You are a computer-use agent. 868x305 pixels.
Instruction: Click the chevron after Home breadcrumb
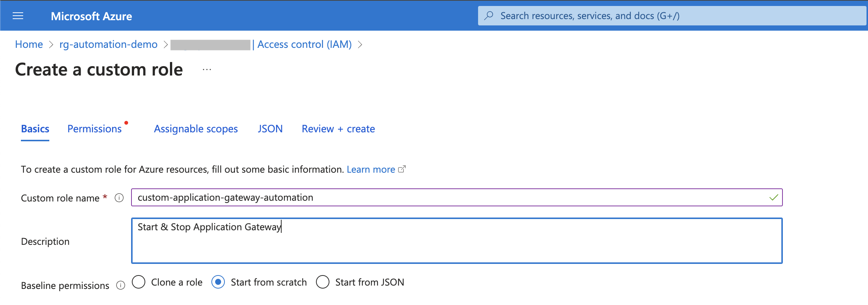51,45
